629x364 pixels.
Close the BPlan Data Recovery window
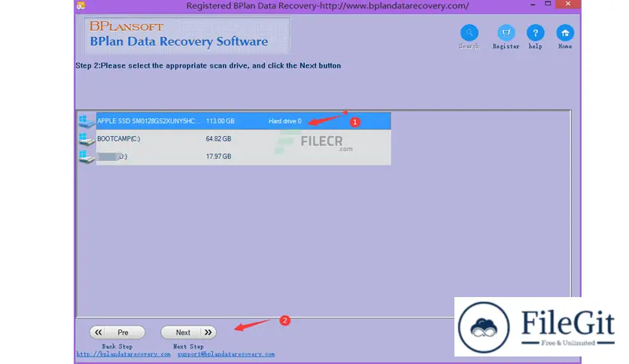tap(568, 4)
